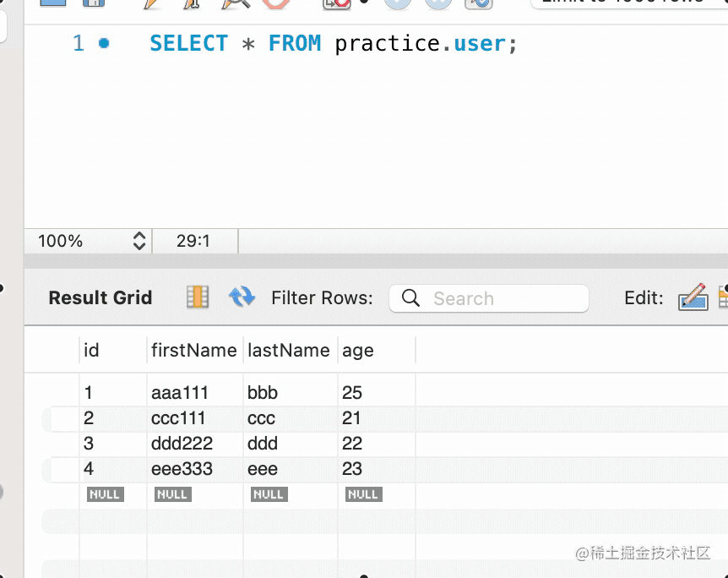Select the aaa111 firstName cell
The image size is (728, 578).
point(180,393)
